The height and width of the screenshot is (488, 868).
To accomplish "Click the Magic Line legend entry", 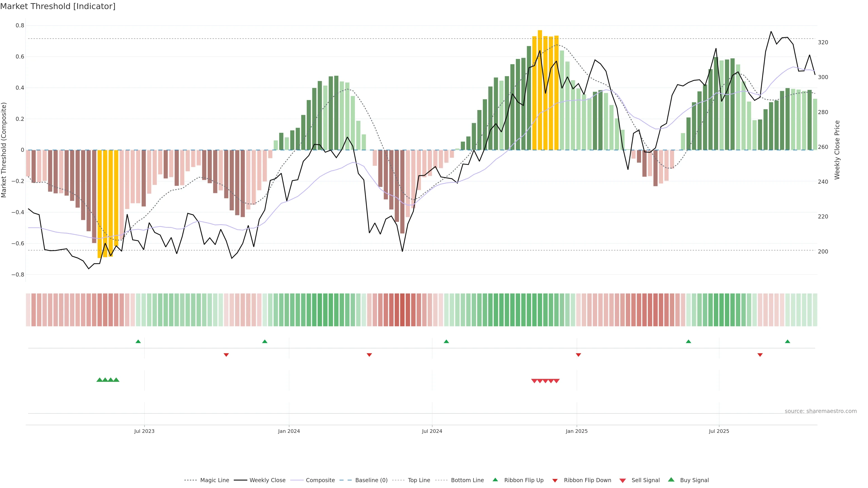I will [214, 480].
